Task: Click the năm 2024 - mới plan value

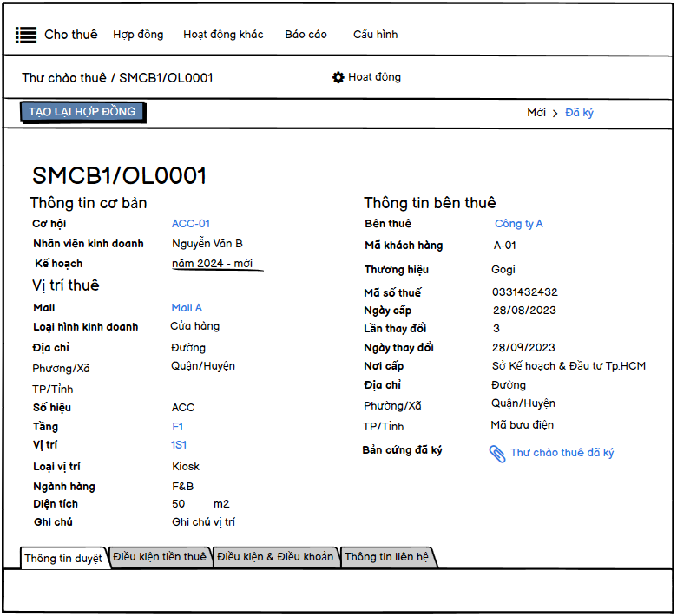Action: click(212, 264)
